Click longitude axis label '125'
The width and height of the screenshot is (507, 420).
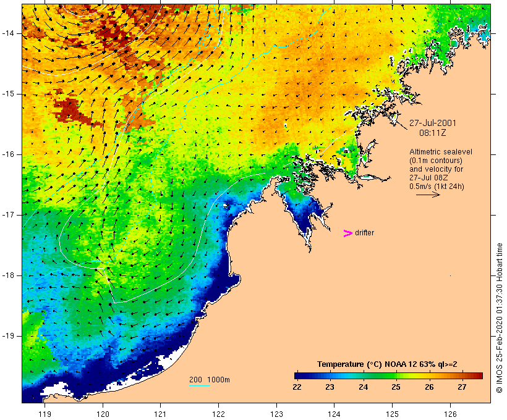392,414
